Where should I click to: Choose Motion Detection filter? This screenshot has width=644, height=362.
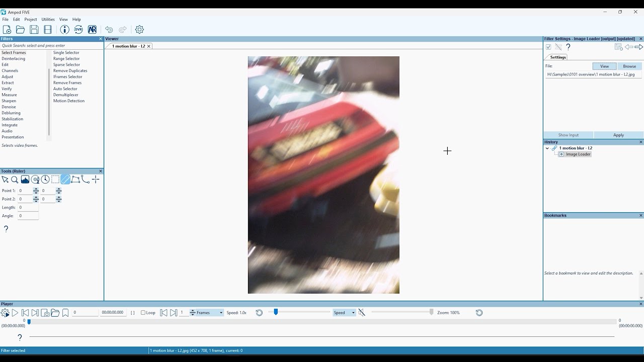point(69,101)
